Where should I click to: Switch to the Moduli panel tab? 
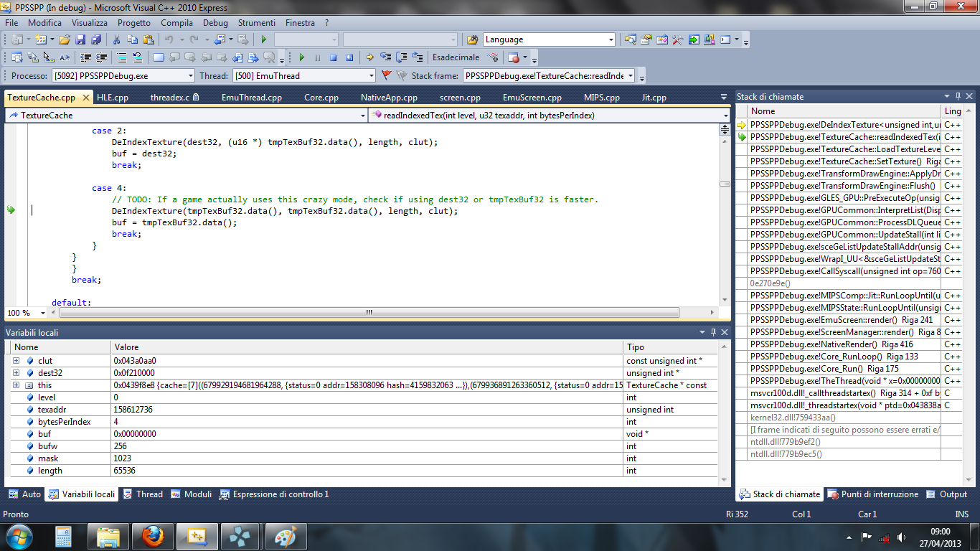coord(192,494)
